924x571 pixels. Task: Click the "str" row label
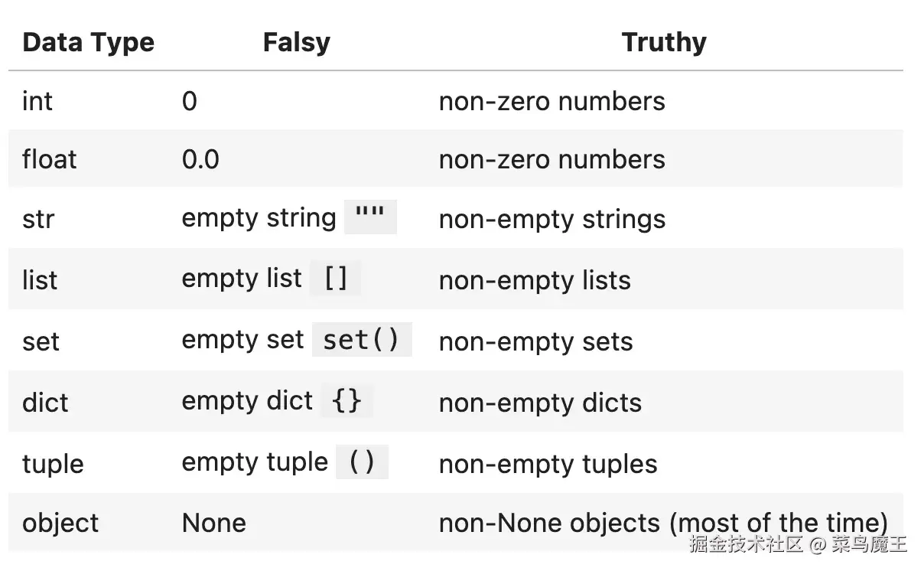click(38, 220)
